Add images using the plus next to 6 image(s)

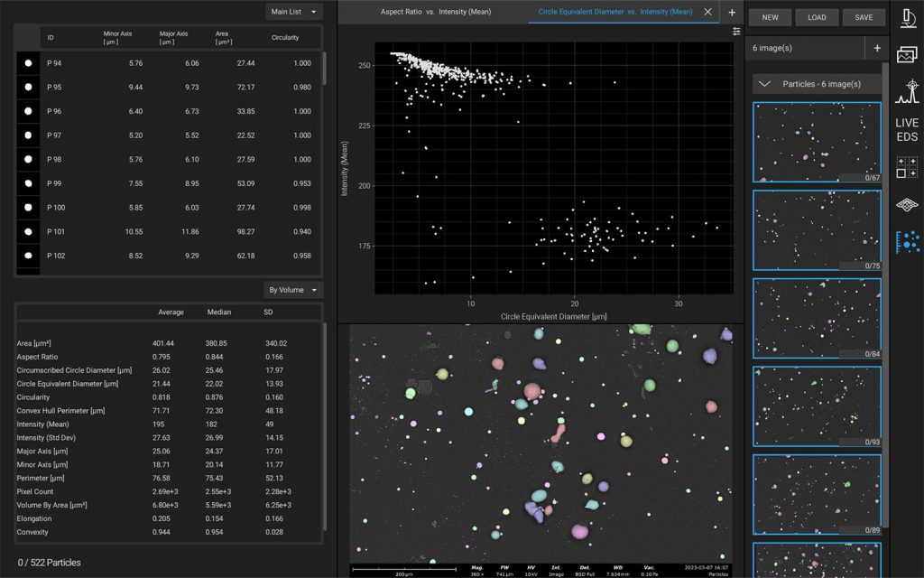click(x=876, y=48)
